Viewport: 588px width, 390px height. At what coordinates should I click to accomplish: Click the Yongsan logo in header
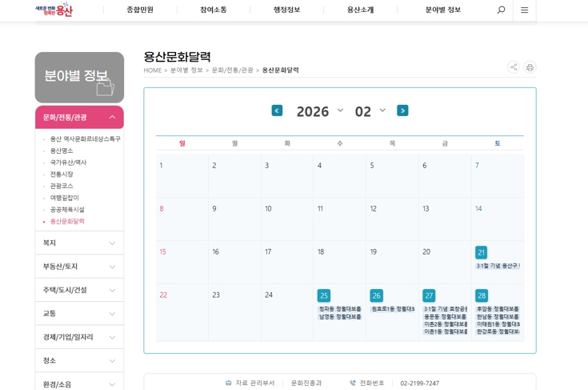click(54, 10)
